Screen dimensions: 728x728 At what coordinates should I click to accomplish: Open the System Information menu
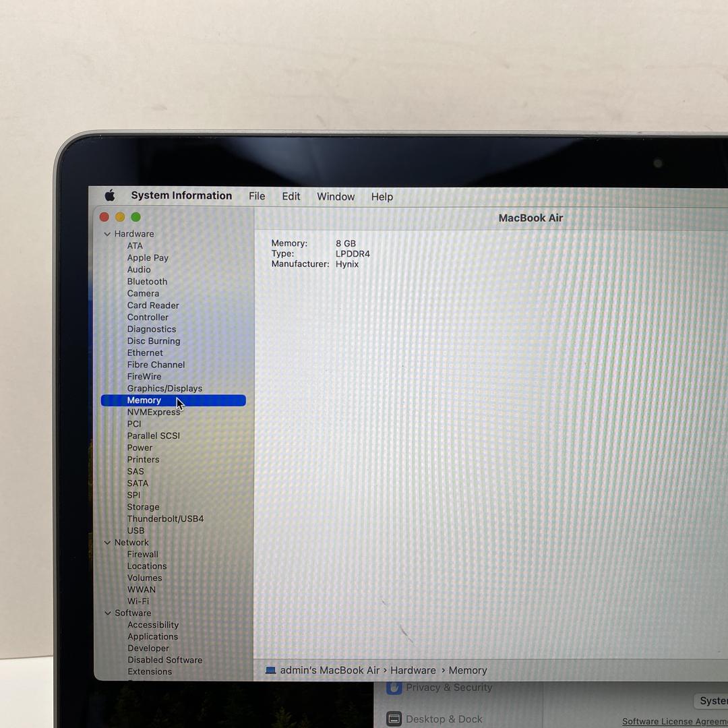[181, 195]
